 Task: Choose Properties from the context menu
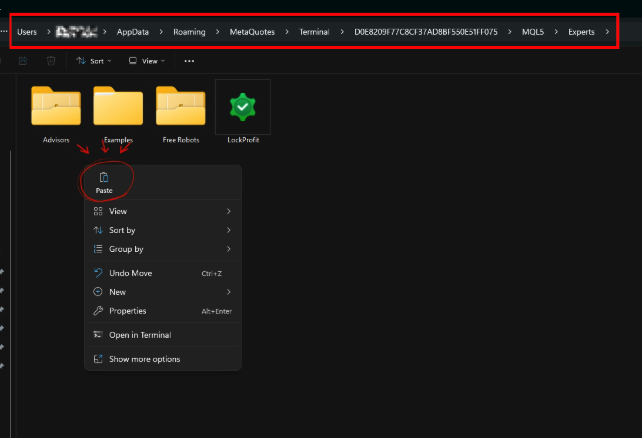(x=163, y=311)
